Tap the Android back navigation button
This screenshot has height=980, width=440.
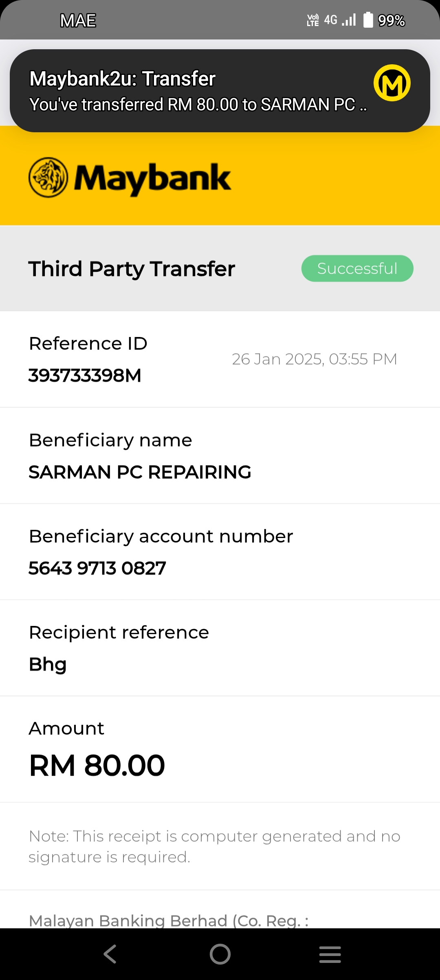point(110,954)
